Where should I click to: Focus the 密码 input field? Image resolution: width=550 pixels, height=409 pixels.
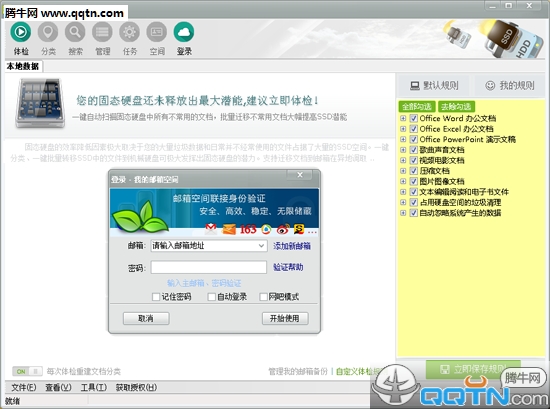[209, 267]
